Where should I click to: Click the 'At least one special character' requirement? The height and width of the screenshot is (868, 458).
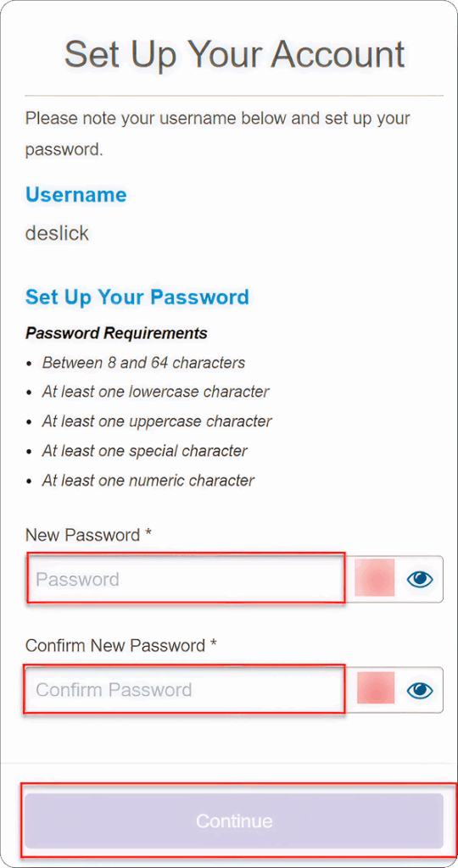coord(144,451)
